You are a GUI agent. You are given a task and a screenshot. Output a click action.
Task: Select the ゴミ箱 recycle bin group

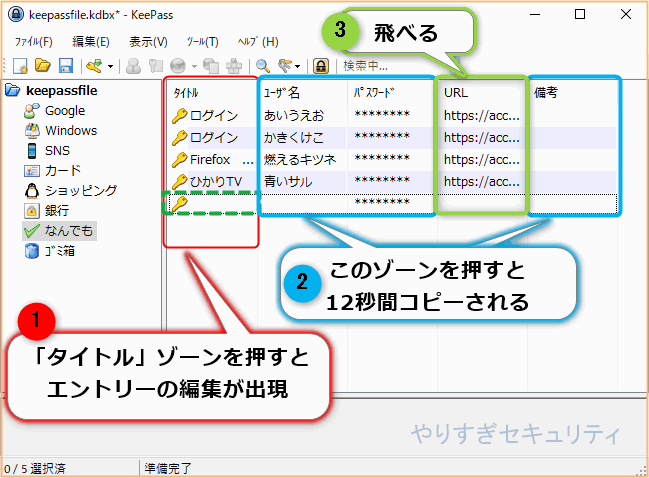[x=60, y=251]
